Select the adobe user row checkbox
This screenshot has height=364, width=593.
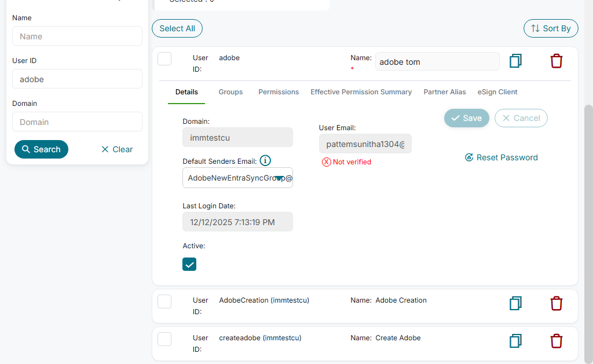pyautogui.click(x=164, y=59)
